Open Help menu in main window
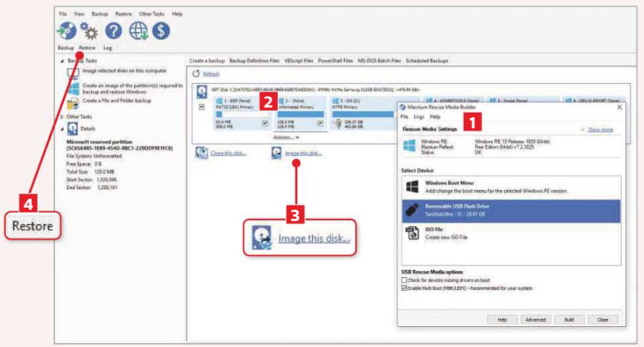 (177, 14)
